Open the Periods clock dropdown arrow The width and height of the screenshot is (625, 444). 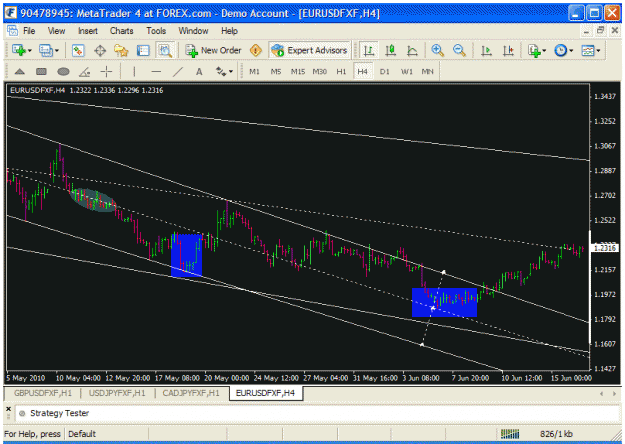pyautogui.click(x=571, y=51)
